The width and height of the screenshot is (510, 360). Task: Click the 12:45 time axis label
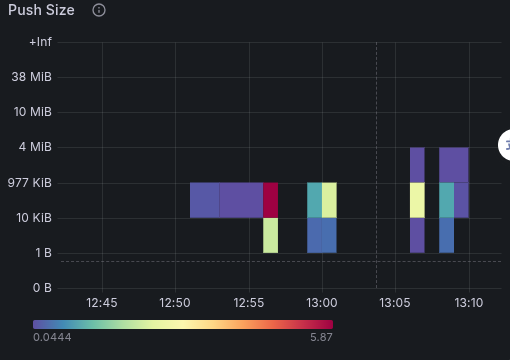102,303
